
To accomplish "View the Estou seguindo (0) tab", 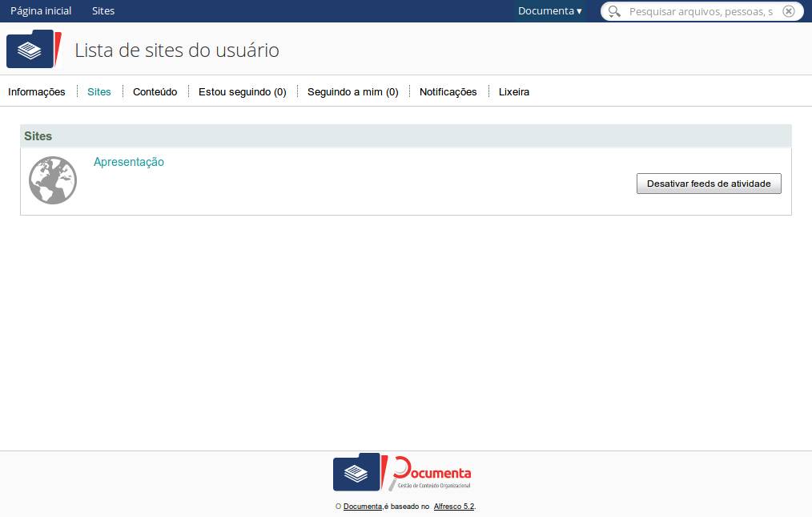I will pos(242,92).
